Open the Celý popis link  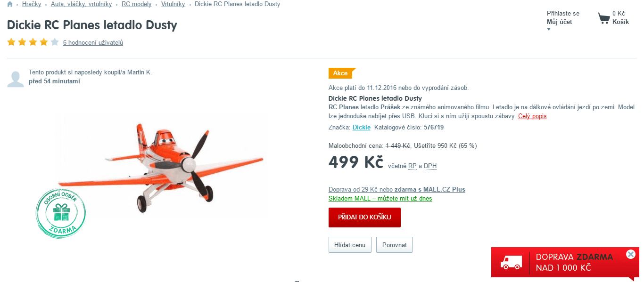coord(532,116)
